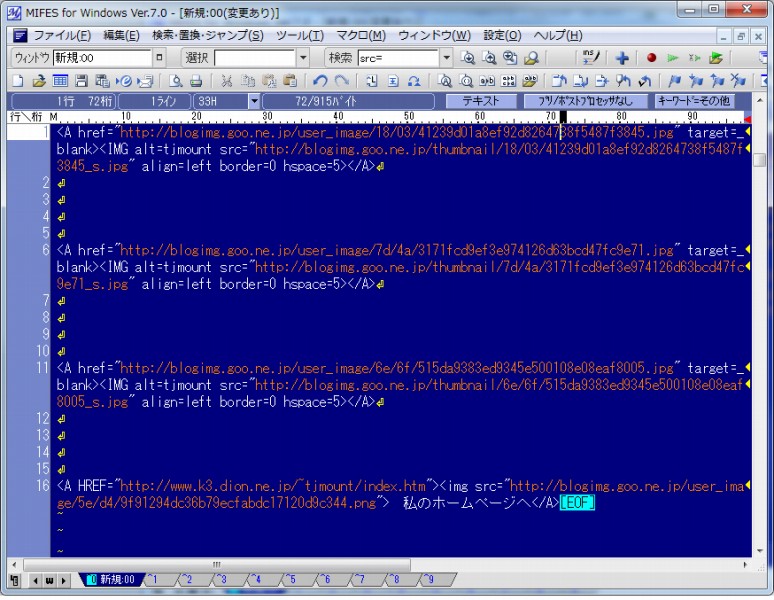
Task: Click the Cut scissors icon
Action: (226, 81)
